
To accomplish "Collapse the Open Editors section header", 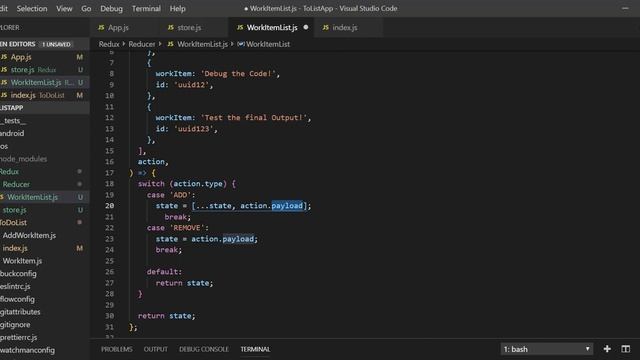I will pos(44,44).
